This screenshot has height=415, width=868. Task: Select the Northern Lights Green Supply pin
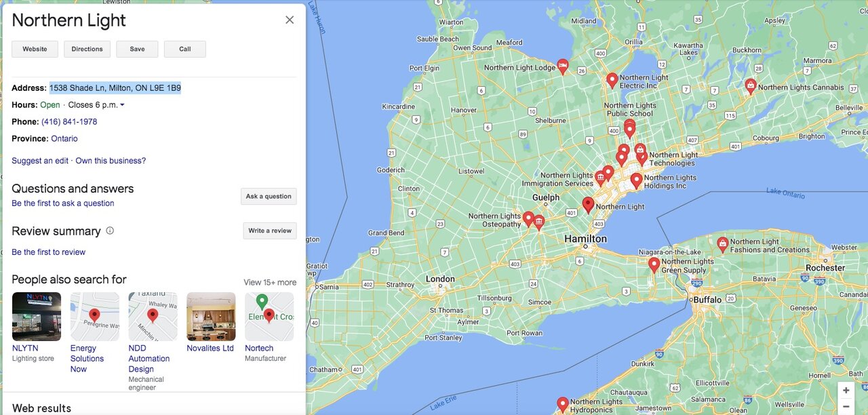654,264
